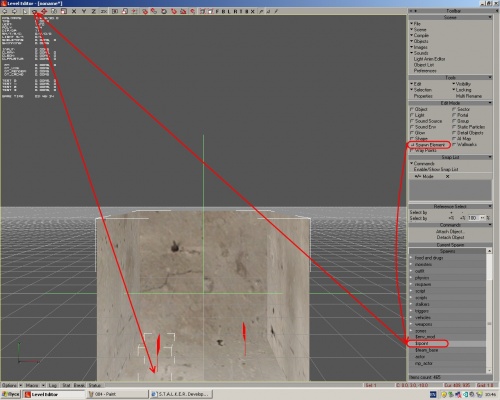Viewport: 500px width, 400px height.
Task: Select the $rpoint spawn item
Action: click(422, 343)
